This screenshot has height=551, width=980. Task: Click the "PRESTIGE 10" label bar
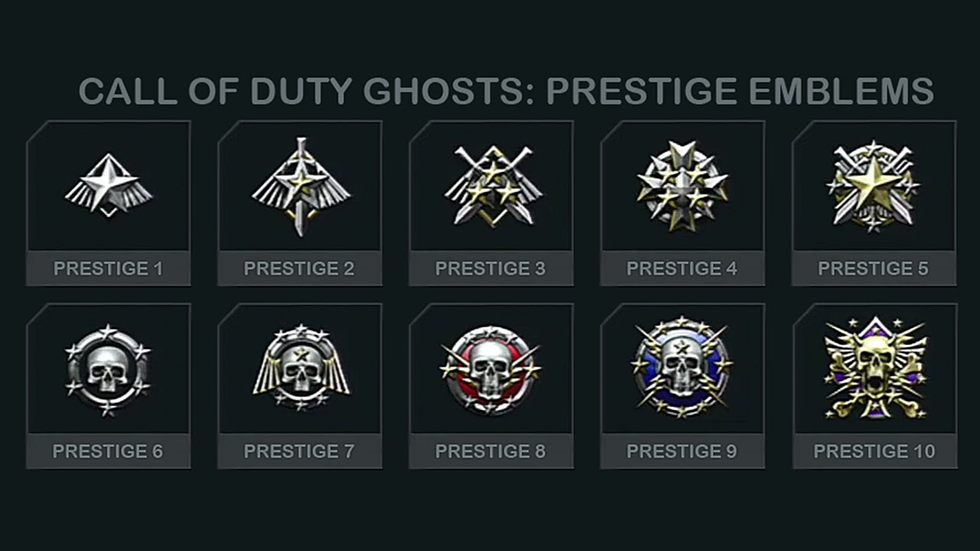(874, 452)
